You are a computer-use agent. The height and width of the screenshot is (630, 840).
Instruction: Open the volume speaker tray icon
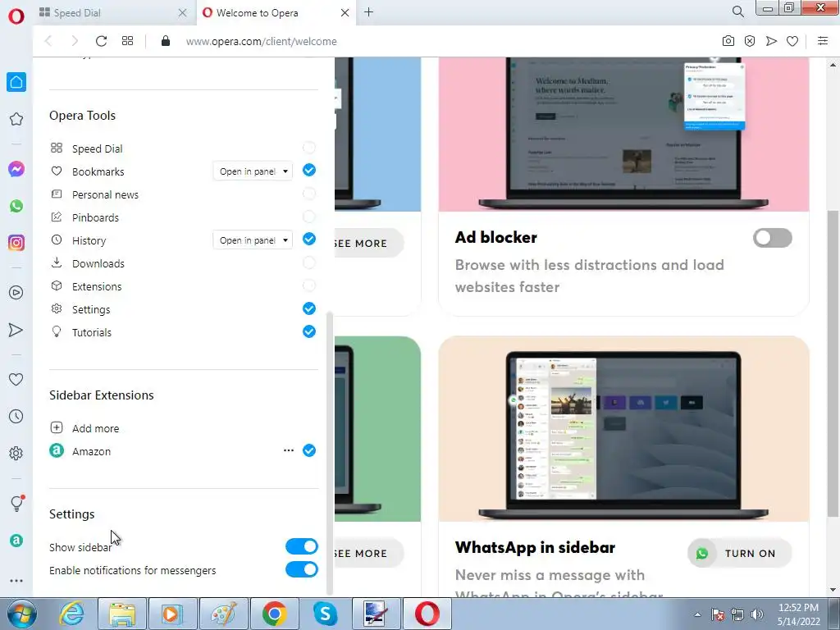[756, 614]
